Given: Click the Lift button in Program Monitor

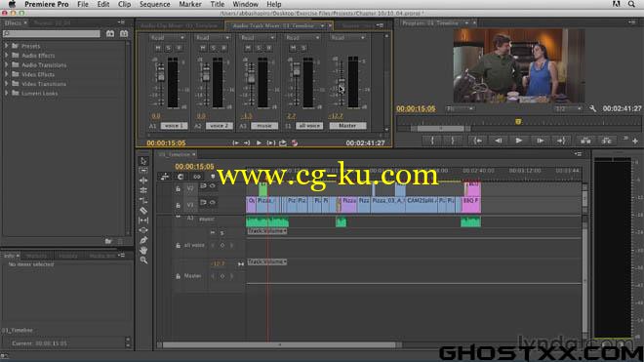Looking at the screenshot, I should tap(585, 141).
